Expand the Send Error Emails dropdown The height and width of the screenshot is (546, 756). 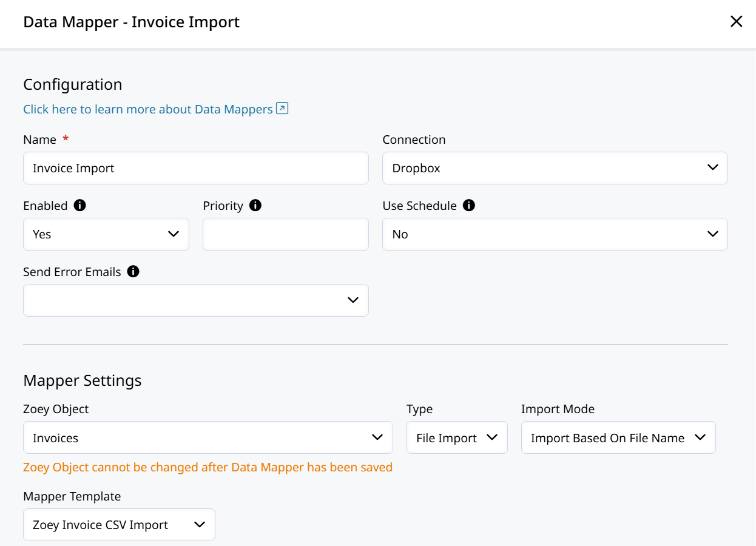195,300
